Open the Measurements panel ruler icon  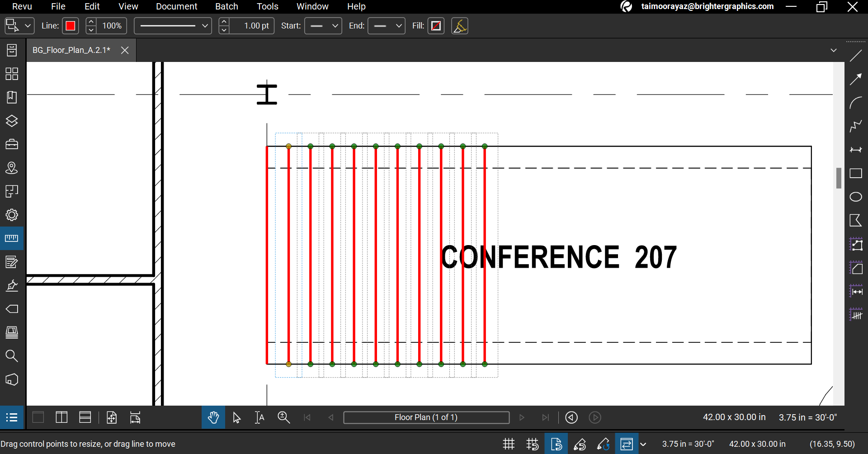pos(12,238)
